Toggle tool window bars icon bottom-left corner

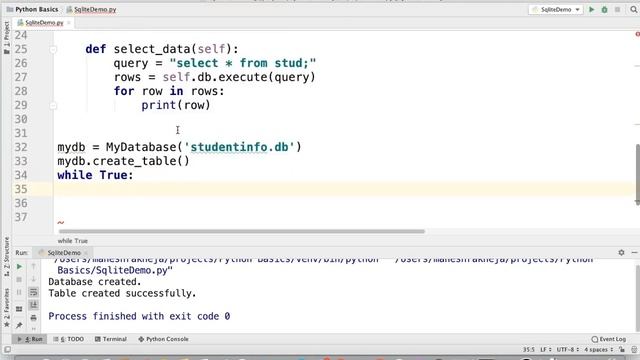click(x=7, y=350)
